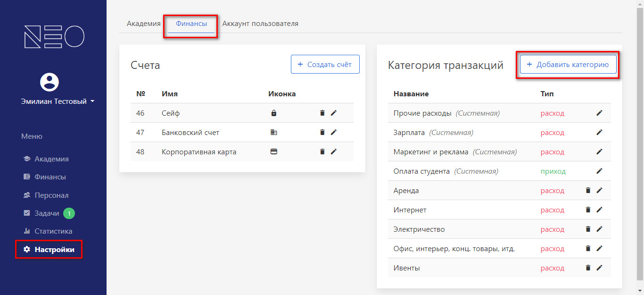644x295 pixels.
Task: Click the graduation cap icon beside Академия
Action: (27, 159)
